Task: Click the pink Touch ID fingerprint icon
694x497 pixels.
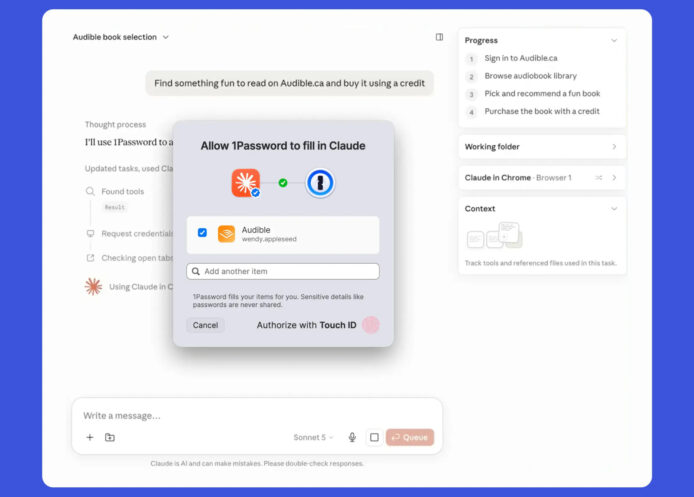Action: (370, 325)
